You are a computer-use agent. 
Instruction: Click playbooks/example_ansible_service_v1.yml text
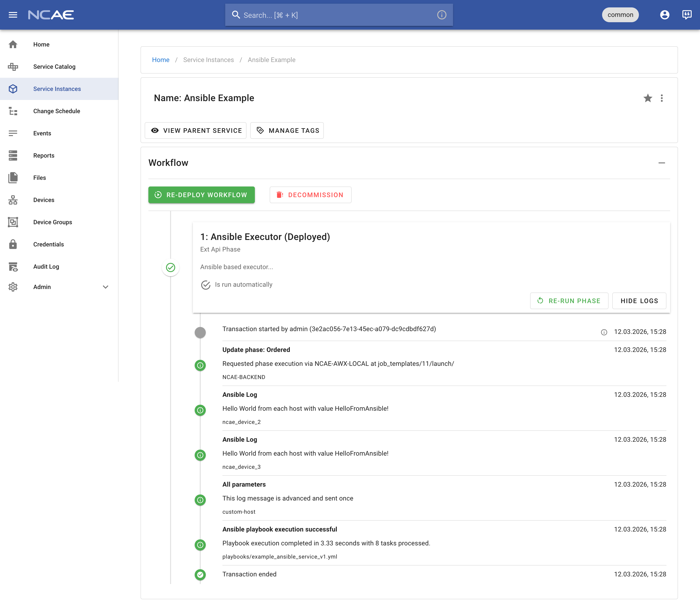pyautogui.click(x=280, y=557)
